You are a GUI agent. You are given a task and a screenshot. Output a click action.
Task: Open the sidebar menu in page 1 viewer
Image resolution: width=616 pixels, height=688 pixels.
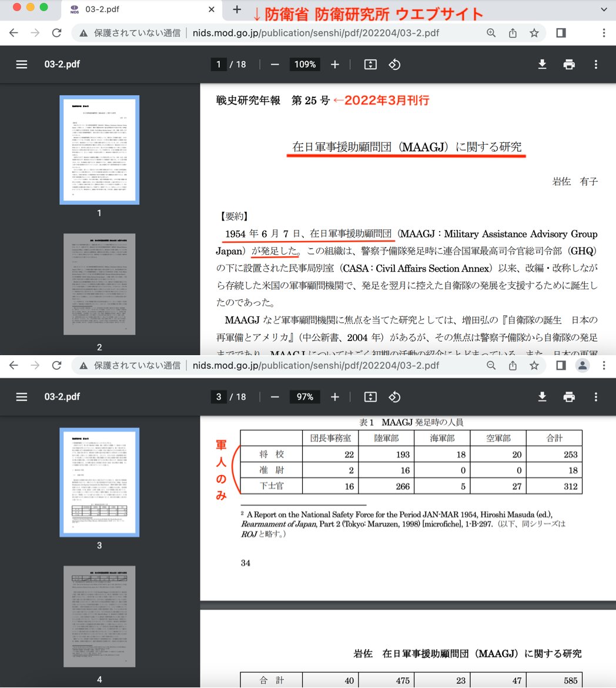coord(22,65)
